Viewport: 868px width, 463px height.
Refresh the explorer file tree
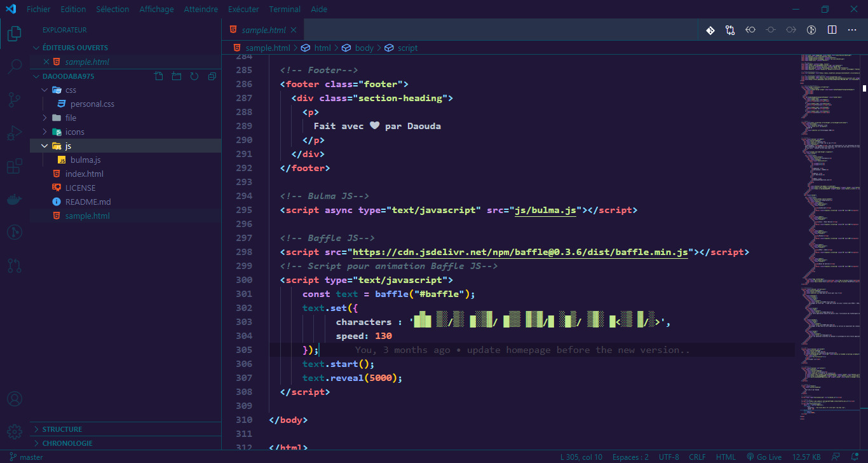194,76
